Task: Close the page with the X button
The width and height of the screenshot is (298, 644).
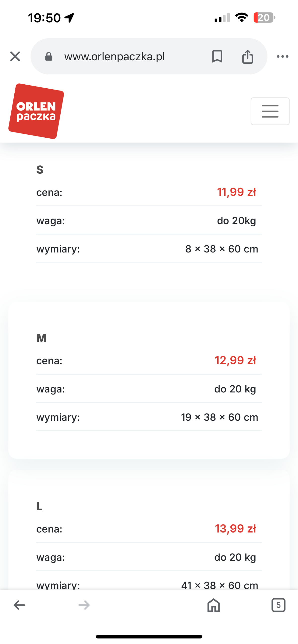Action: [x=15, y=56]
